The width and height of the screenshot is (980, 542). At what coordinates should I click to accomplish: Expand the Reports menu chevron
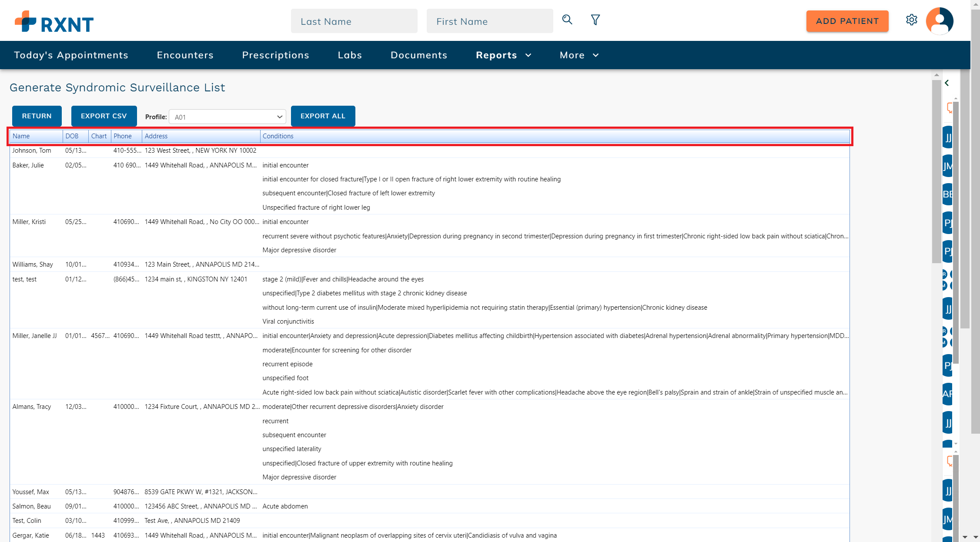[x=528, y=55]
